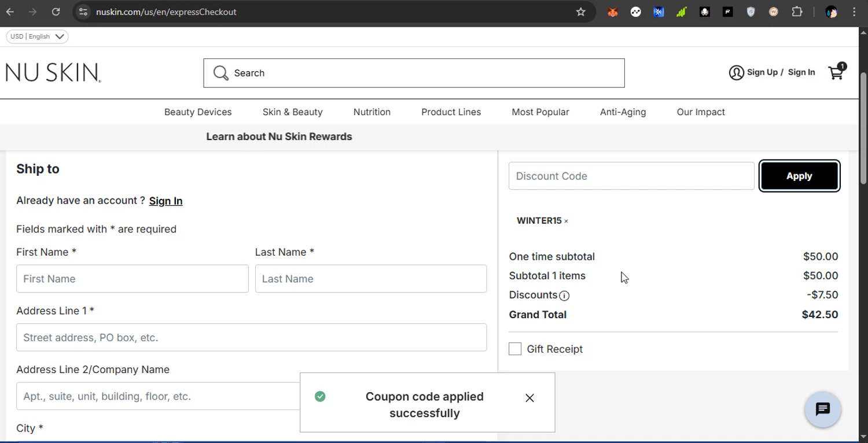Viewport: 868px width, 443px height.
Task: Open the black octopus extension icon
Action: pyautogui.click(x=705, y=12)
